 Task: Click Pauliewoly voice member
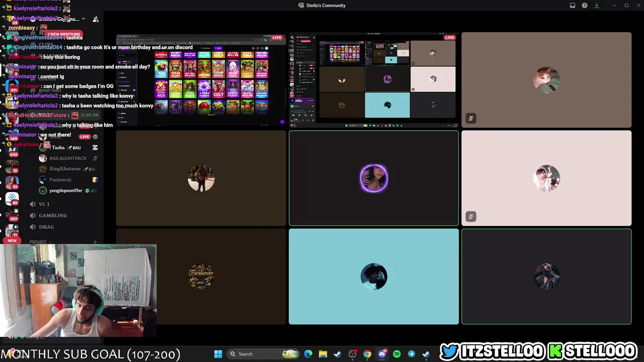[x=69, y=179]
